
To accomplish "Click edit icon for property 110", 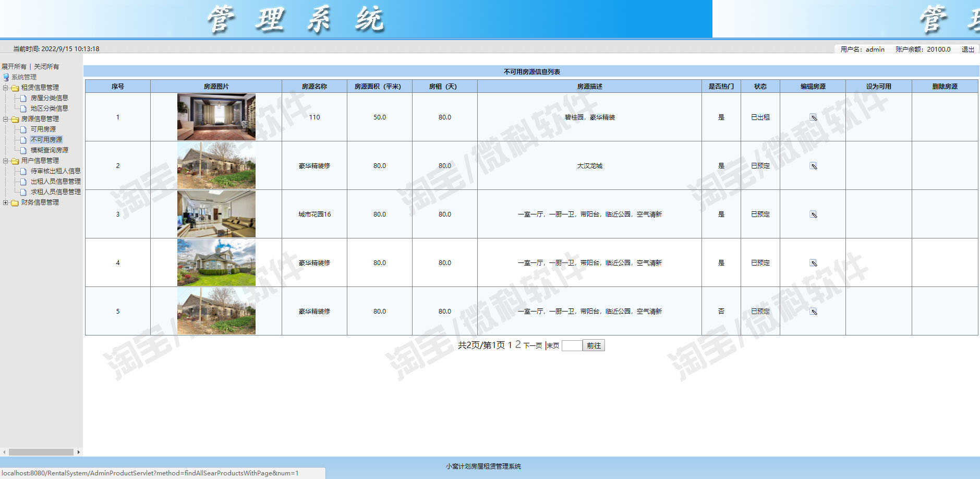I will point(813,117).
